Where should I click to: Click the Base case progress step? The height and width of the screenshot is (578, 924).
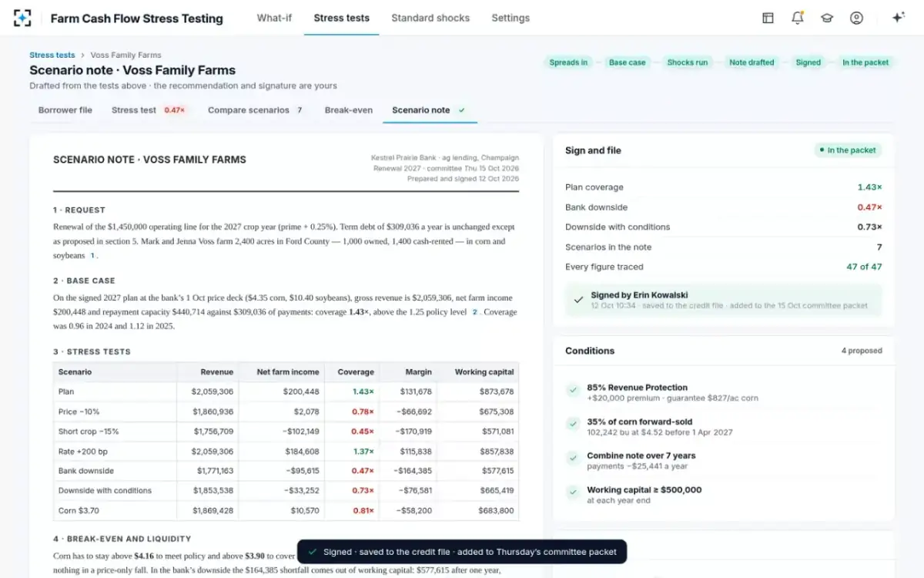(x=628, y=62)
